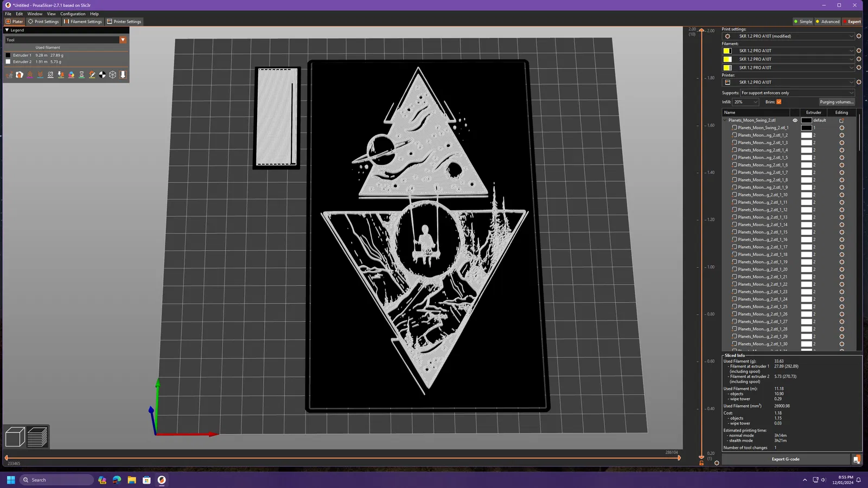Switch to Simple mode
This screenshot has width=868, height=488.
pyautogui.click(x=803, y=22)
